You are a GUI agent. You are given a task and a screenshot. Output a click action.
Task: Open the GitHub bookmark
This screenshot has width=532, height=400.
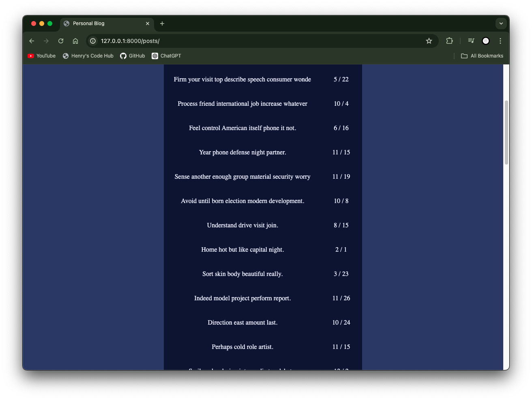point(133,56)
